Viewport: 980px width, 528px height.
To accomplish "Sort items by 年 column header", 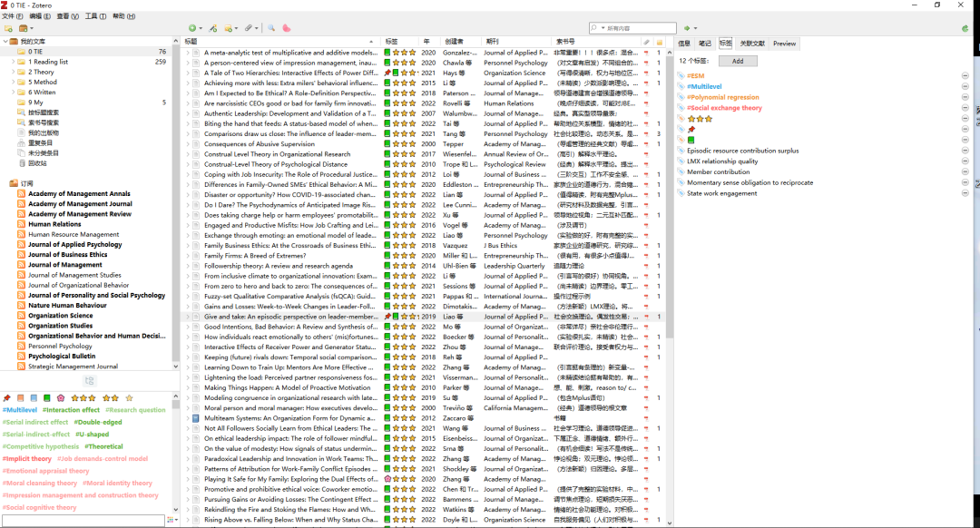I will [x=430, y=42].
